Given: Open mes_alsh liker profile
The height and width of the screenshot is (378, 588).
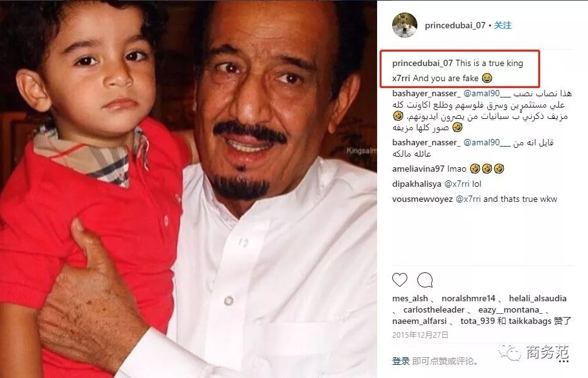Looking at the screenshot, I should point(410,299).
